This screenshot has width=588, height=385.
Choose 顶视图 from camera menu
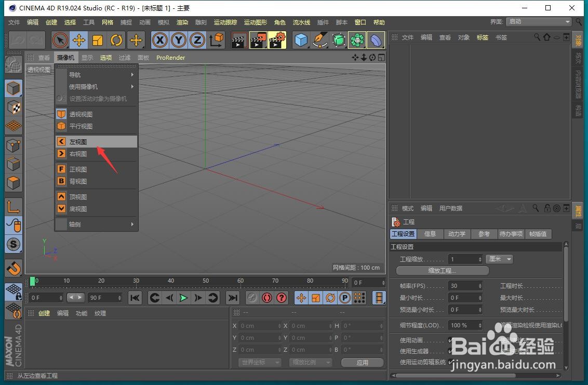(x=97, y=196)
